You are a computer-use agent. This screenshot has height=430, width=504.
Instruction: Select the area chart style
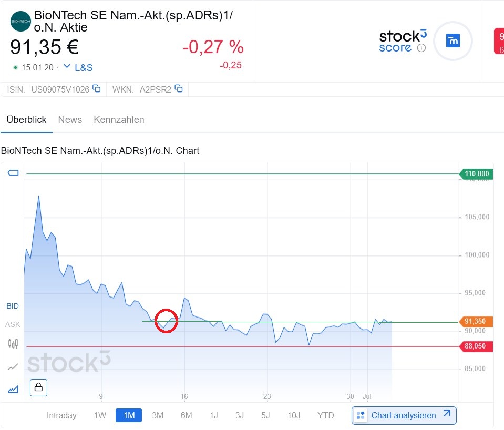coord(13,389)
